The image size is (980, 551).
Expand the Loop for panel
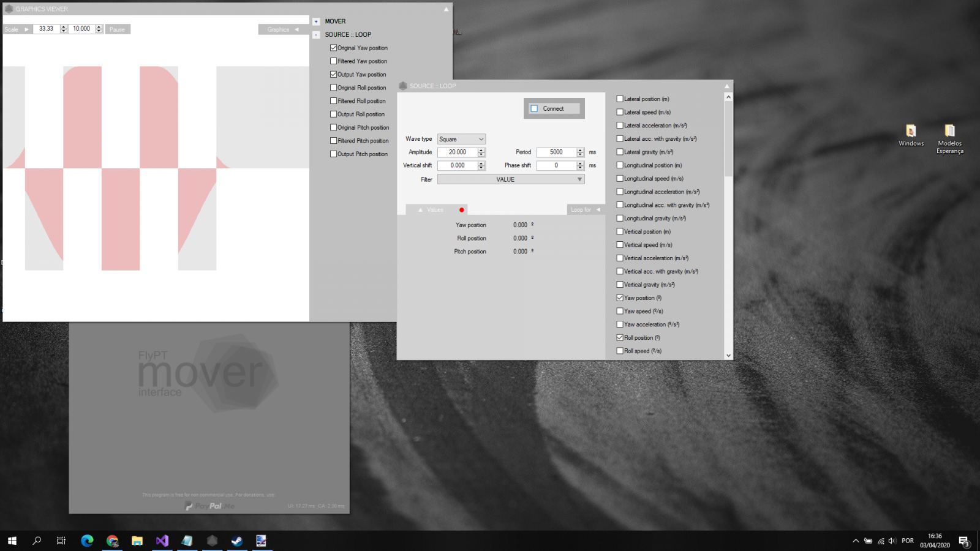(586, 210)
